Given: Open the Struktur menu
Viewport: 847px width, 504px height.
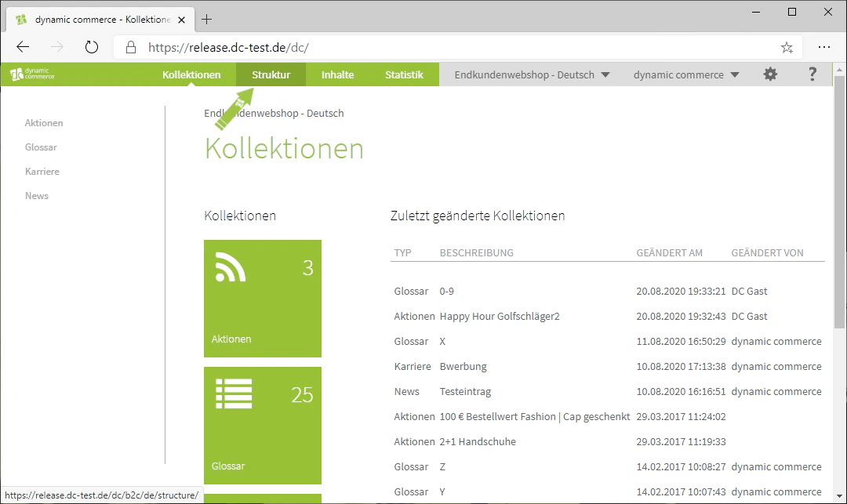Looking at the screenshot, I should point(271,74).
